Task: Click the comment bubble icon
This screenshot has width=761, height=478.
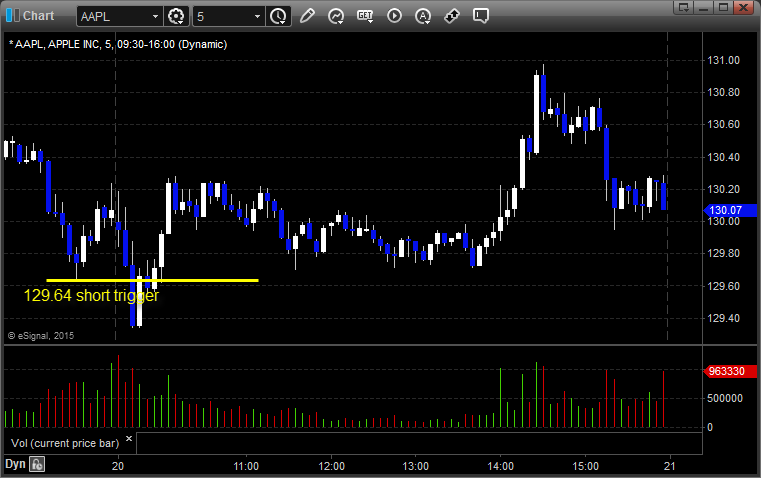Action: [x=480, y=16]
